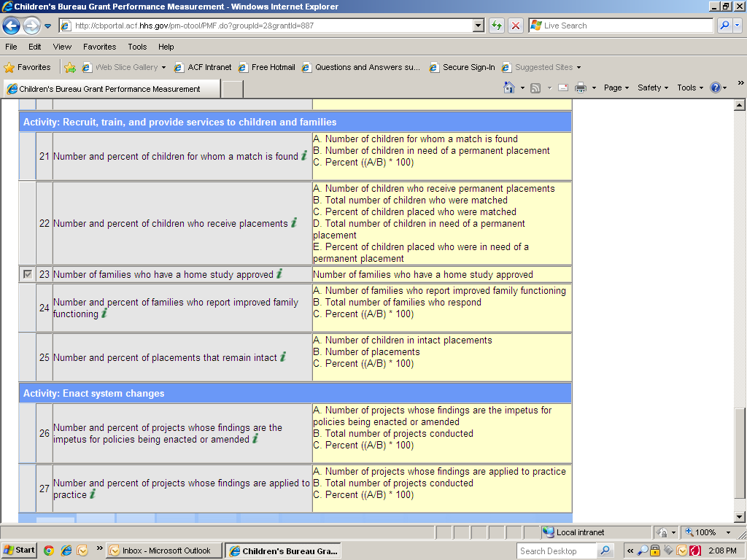Click the Refresh page icon in address bar
This screenshot has height=560, width=747.
click(497, 26)
